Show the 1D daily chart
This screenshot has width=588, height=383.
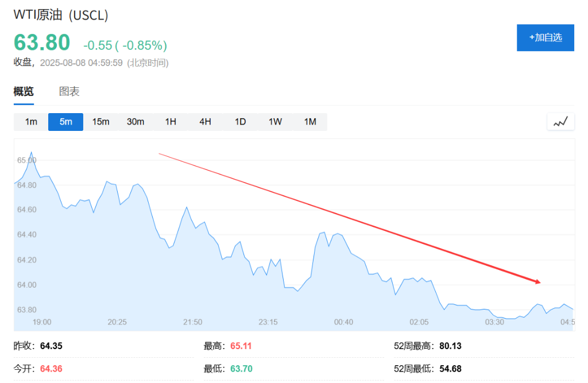click(x=240, y=122)
